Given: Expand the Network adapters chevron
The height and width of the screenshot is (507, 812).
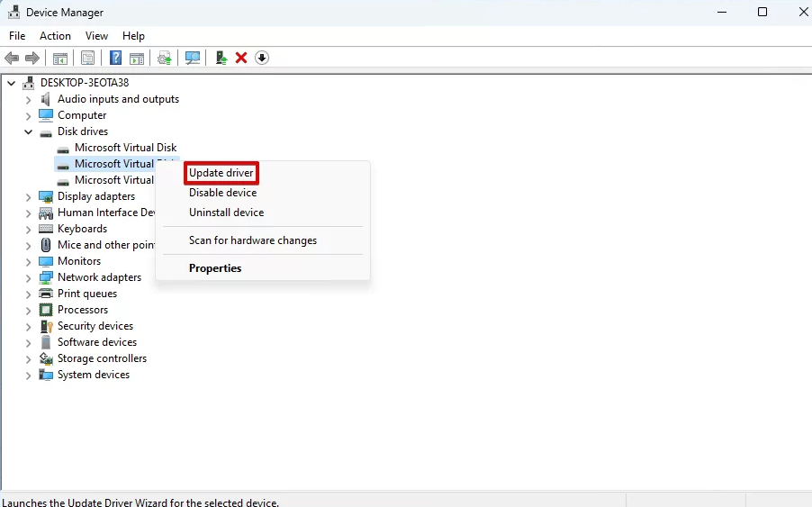Looking at the screenshot, I should 29,277.
